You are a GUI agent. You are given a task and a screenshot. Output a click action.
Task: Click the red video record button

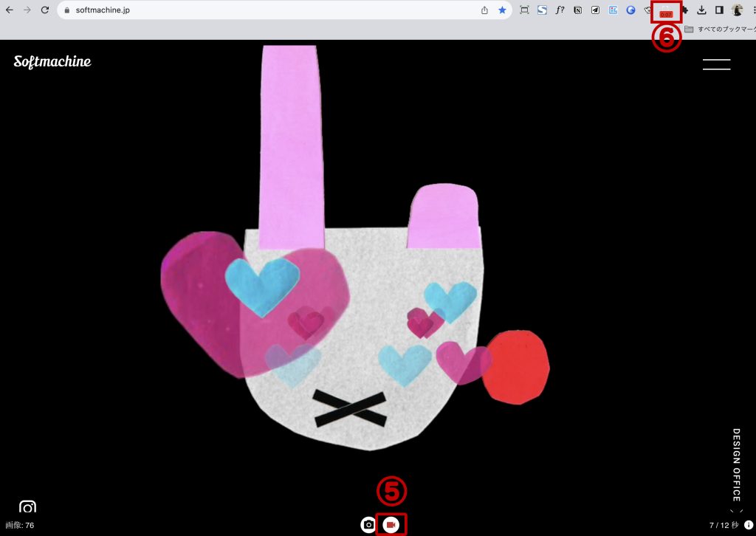pos(391,524)
